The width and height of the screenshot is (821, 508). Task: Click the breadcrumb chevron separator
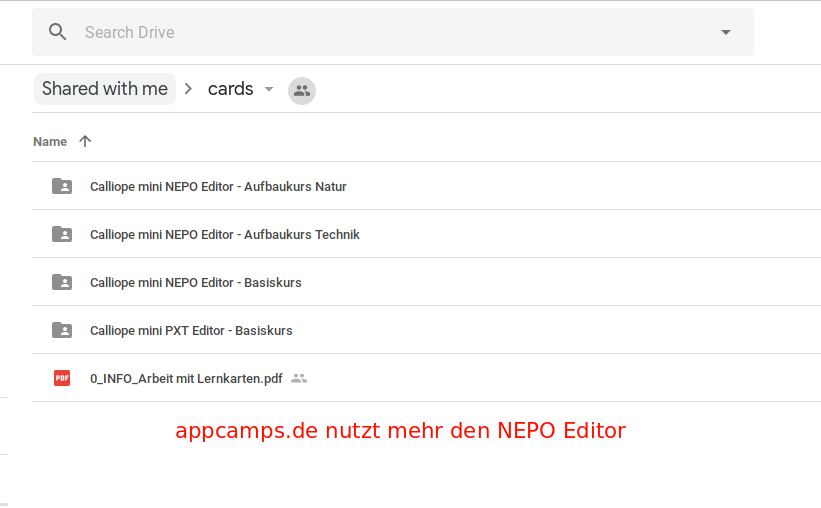pyautogui.click(x=188, y=89)
